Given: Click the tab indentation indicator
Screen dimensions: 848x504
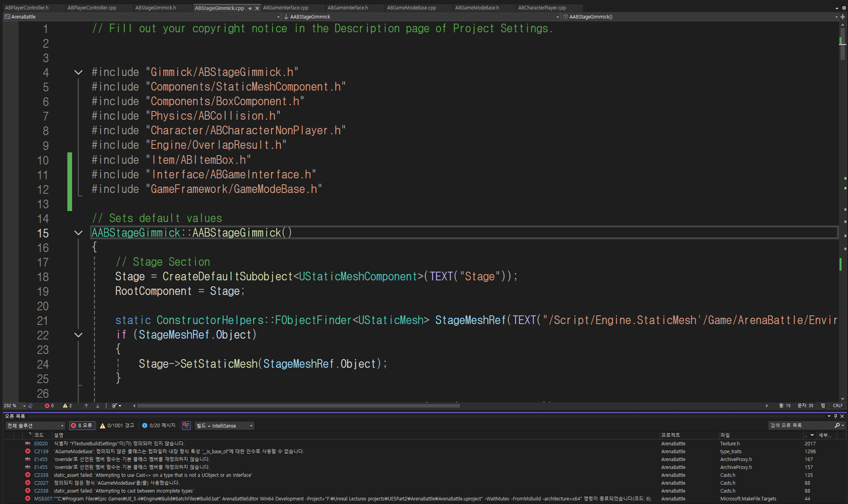Looking at the screenshot, I should [x=823, y=406].
